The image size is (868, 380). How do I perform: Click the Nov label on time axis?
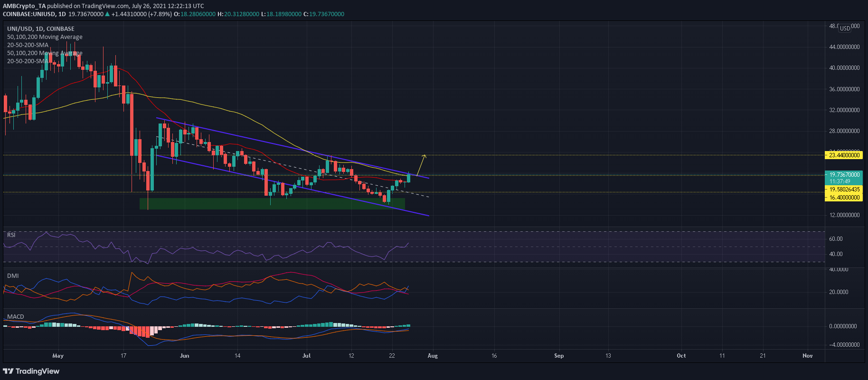808,356
